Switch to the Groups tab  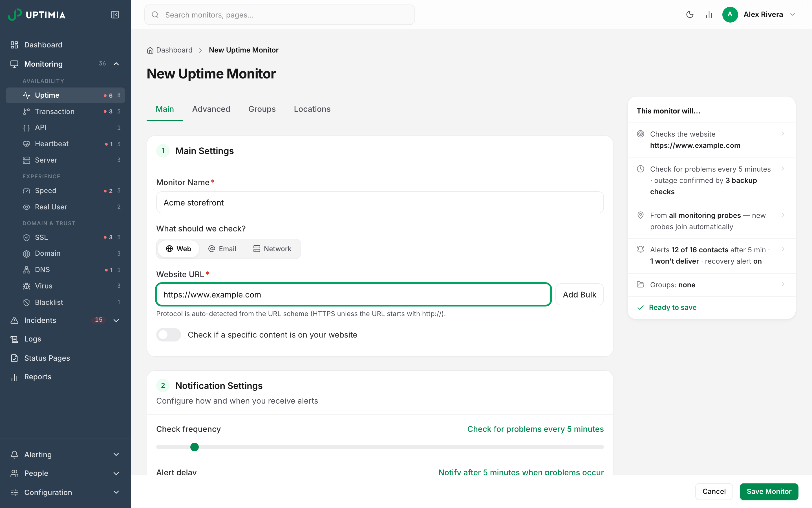[x=262, y=109]
